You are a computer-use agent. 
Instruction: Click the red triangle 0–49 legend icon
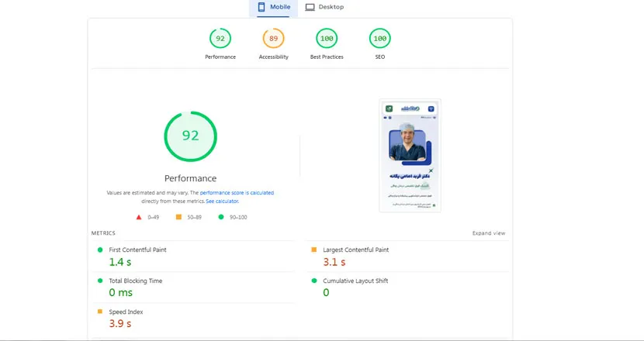pyautogui.click(x=139, y=217)
